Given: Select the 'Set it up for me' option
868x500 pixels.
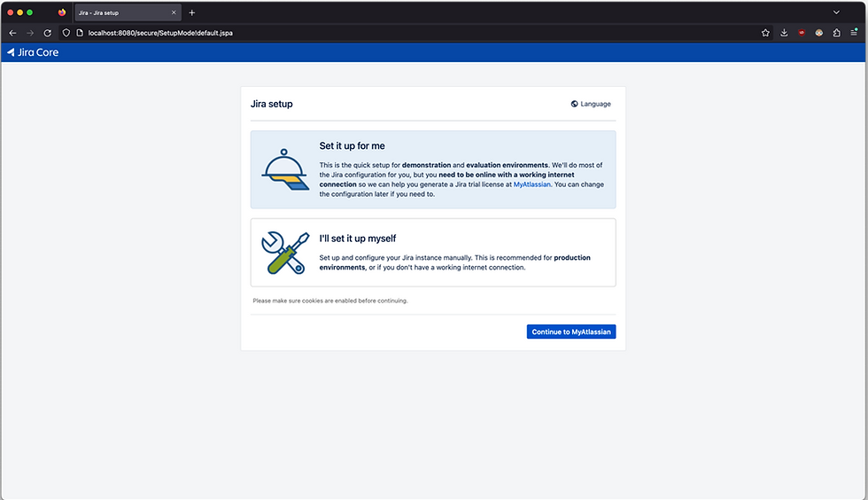Looking at the screenshot, I should click(433, 169).
